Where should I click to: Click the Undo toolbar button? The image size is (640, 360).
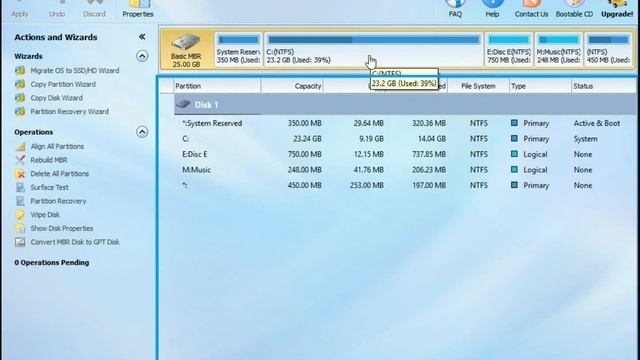click(x=57, y=9)
